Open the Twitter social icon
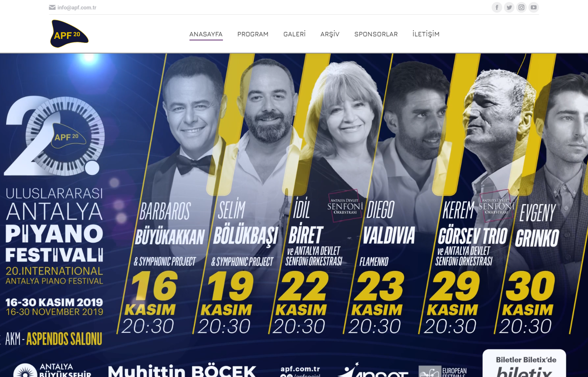Image resolution: width=588 pixels, height=377 pixels. (x=509, y=7)
